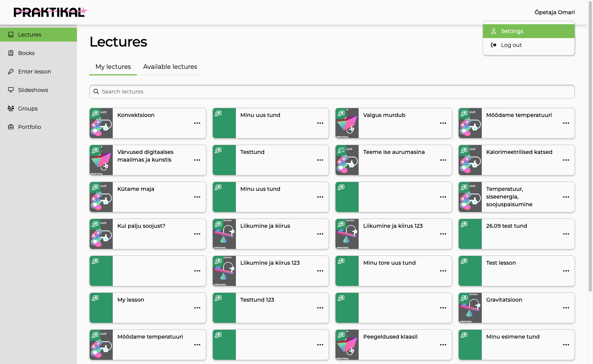Click the Praktikal logo
The width and height of the screenshot is (593, 364).
coord(50,12)
